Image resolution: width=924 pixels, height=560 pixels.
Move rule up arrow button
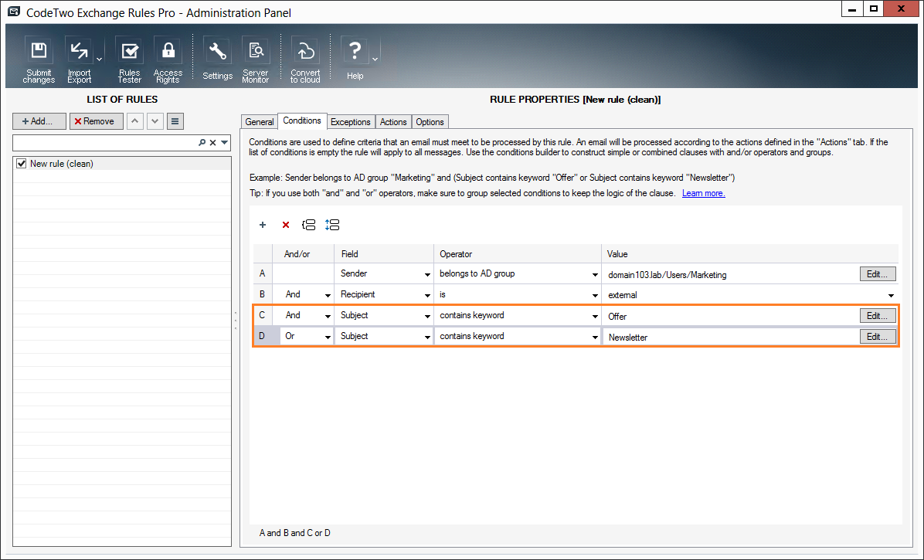(135, 121)
